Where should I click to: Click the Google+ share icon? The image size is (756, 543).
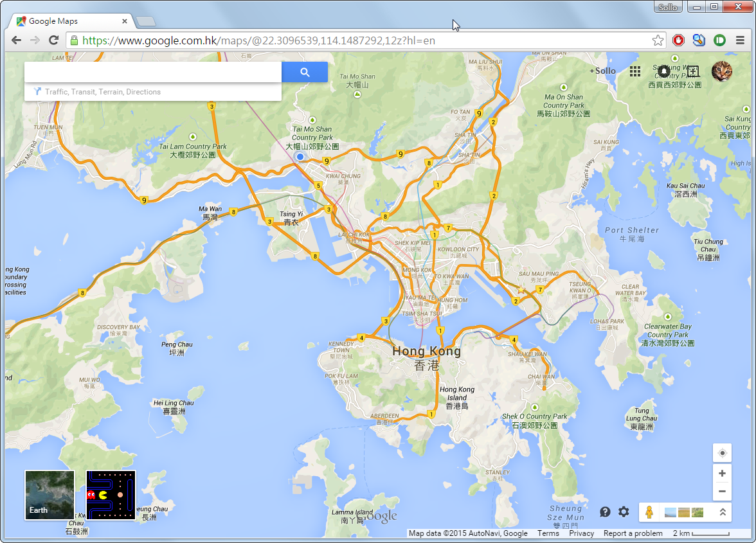click(692, 71)
